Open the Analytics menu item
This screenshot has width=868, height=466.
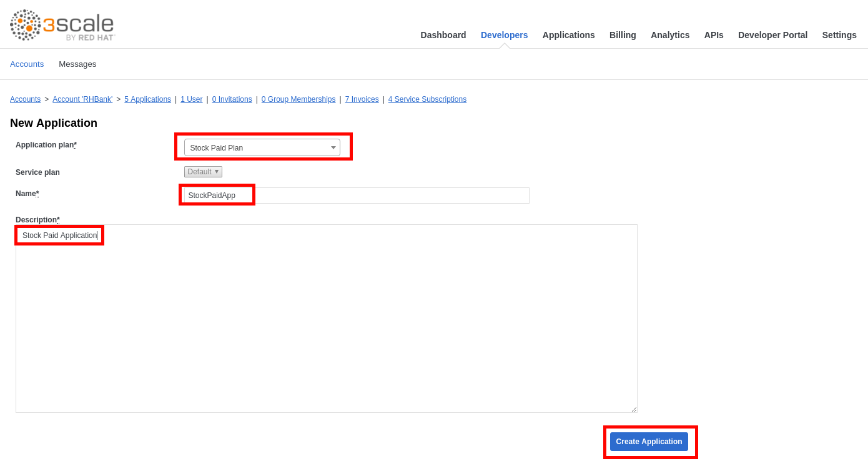[x=670, y=35]
